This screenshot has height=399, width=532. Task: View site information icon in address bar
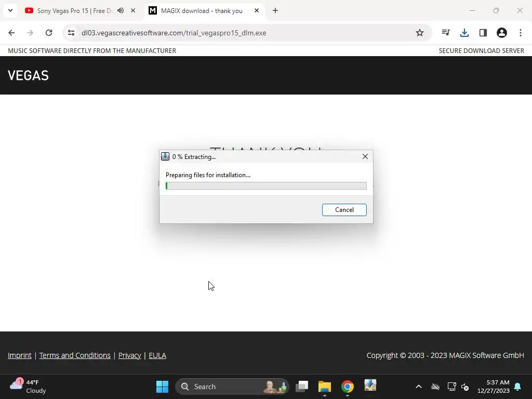click(71, 33)
